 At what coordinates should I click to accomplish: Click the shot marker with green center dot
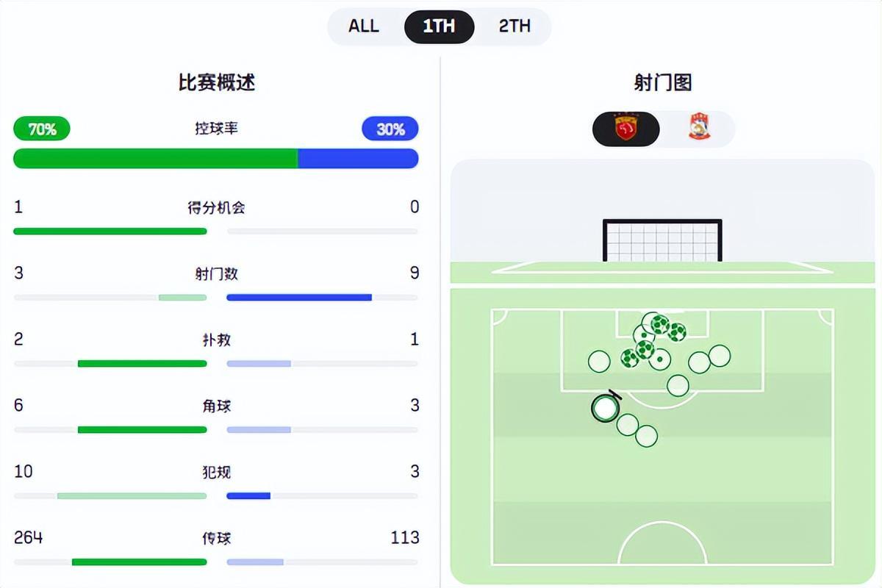(659, 359)
